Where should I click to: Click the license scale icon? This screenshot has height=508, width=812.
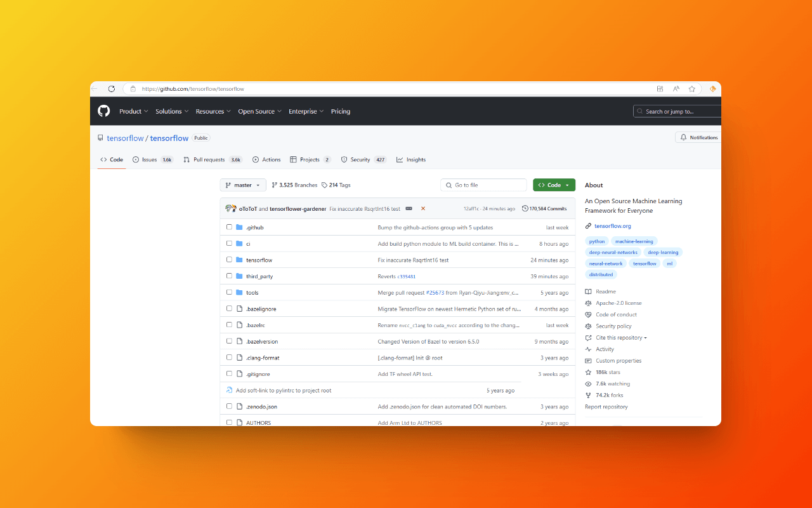coord(589,303)
